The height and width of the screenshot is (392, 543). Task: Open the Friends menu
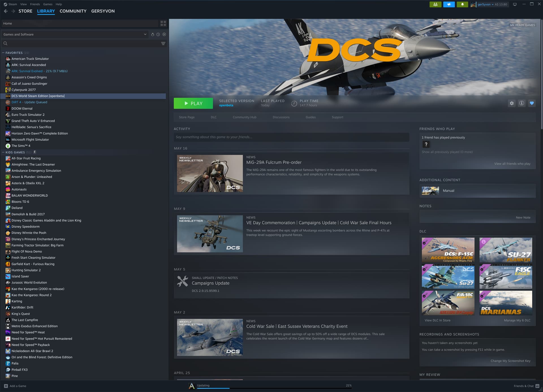(x=35, y=4)
